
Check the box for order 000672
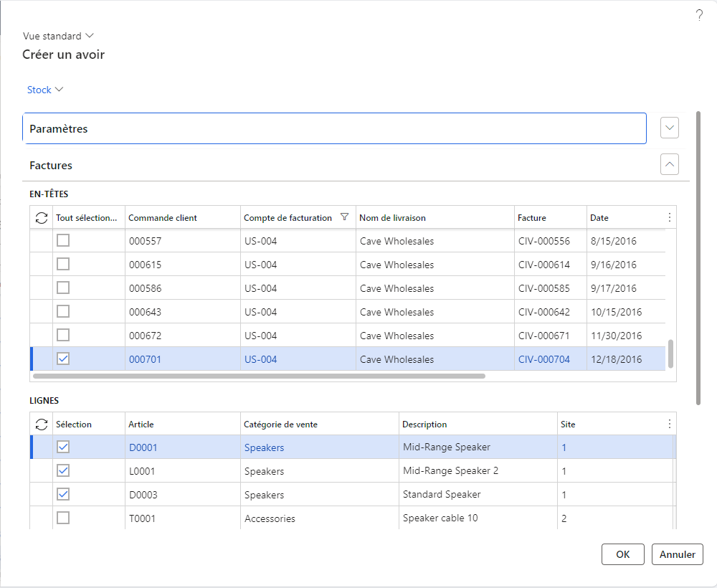pyautogui.click(x=63, y=335)
